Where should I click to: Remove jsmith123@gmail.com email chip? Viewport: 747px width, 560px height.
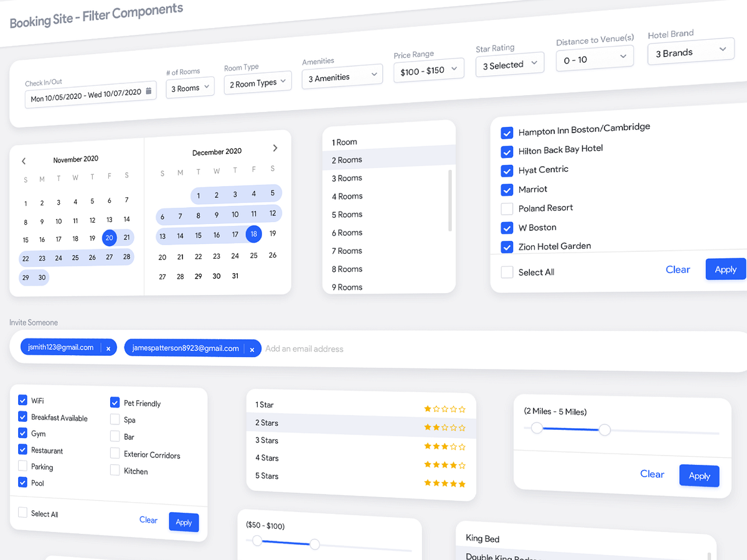tap(108, 348)
